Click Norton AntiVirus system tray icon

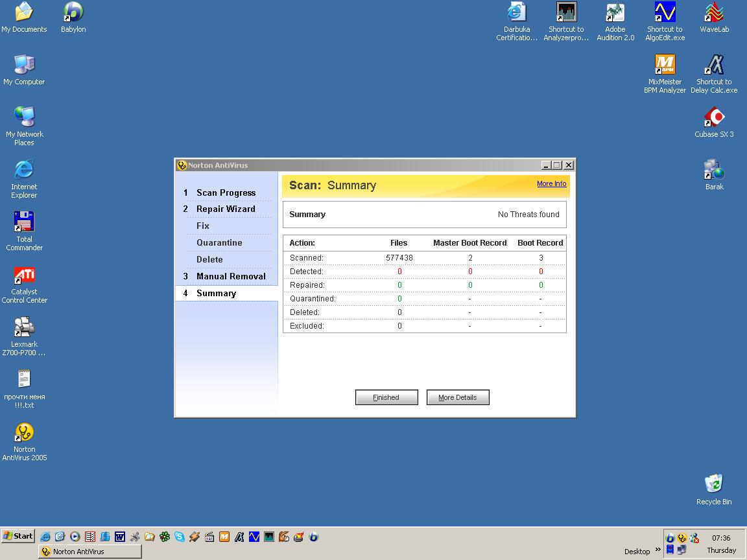click(x=682, y=537)
